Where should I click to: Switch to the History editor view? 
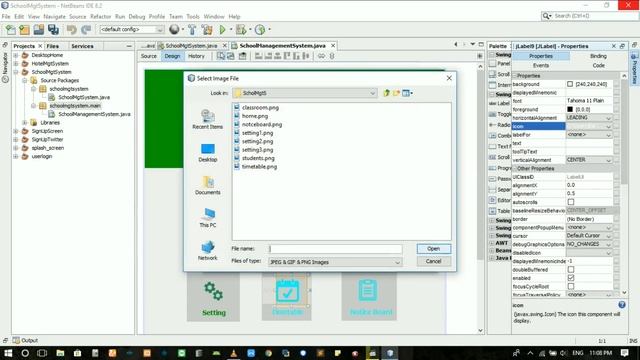coord(196,56)
